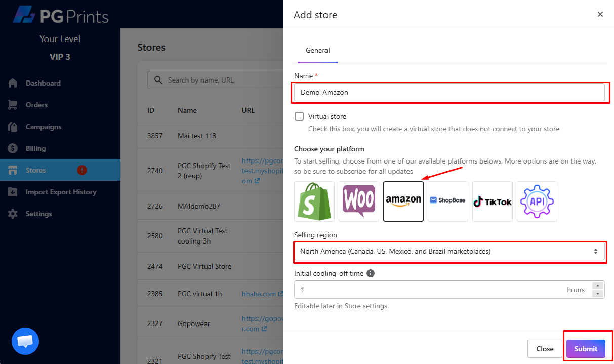This screenshot has height=364, width=614.
Task: Choose the API platform icon
Action: tap(537, 201)
